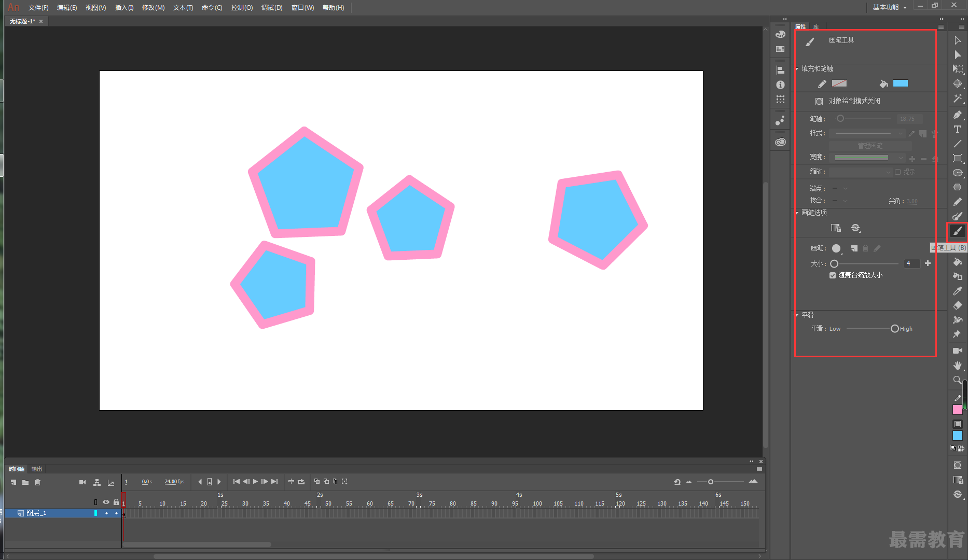Collapse the 画笔选项 section
Image resolution: width=968 pixels, height=560 pixels.
[x=797, y=213]
